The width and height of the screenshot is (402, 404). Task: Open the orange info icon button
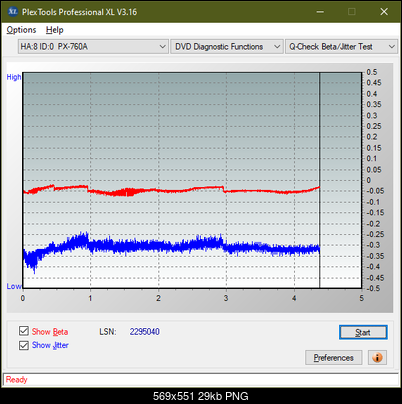pos(377,358)
